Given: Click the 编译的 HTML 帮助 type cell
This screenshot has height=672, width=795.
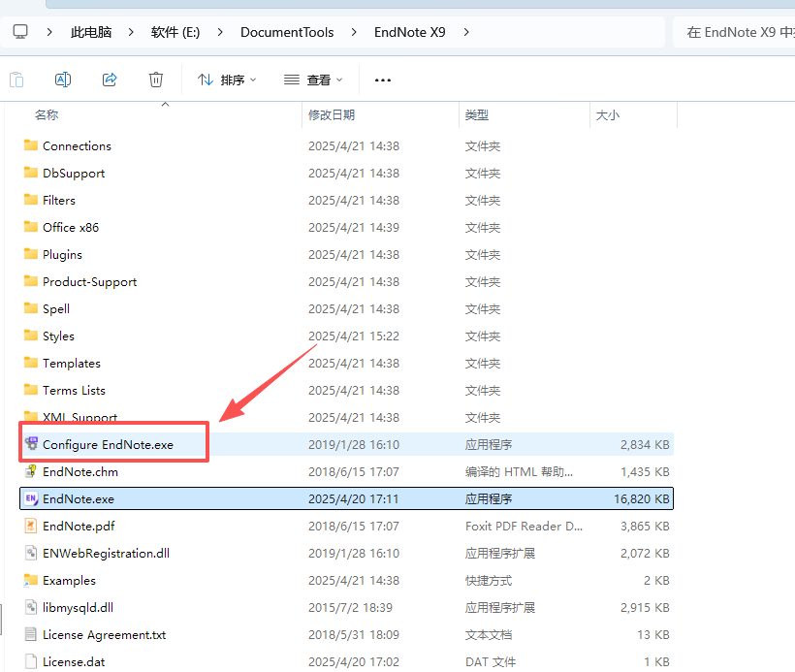Looking at the screenshot, I should point(519,471).
